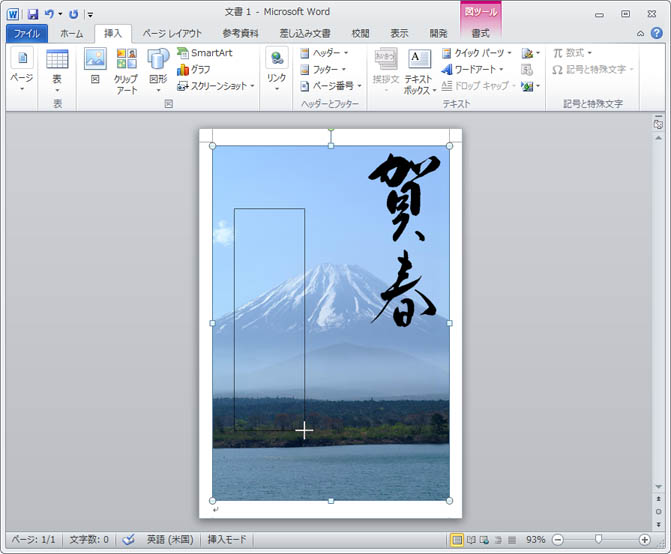
Task: Click the Undo arrow icon
Action: [49, 14]
